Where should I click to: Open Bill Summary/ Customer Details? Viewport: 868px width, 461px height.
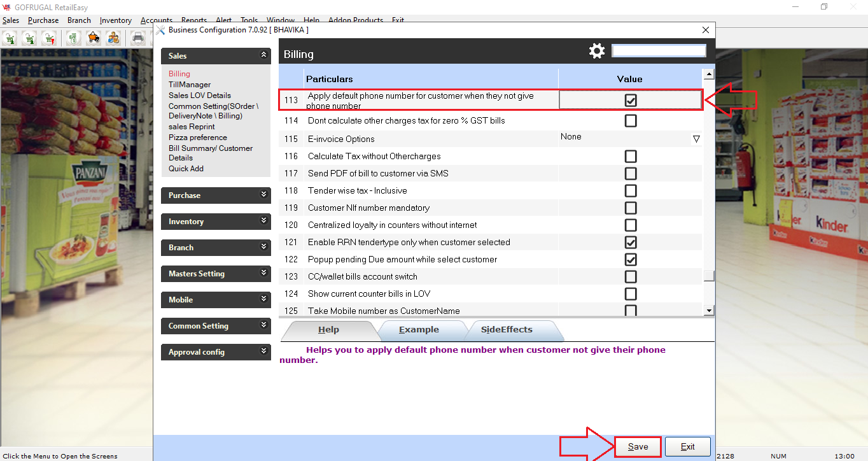click(211, 153)
